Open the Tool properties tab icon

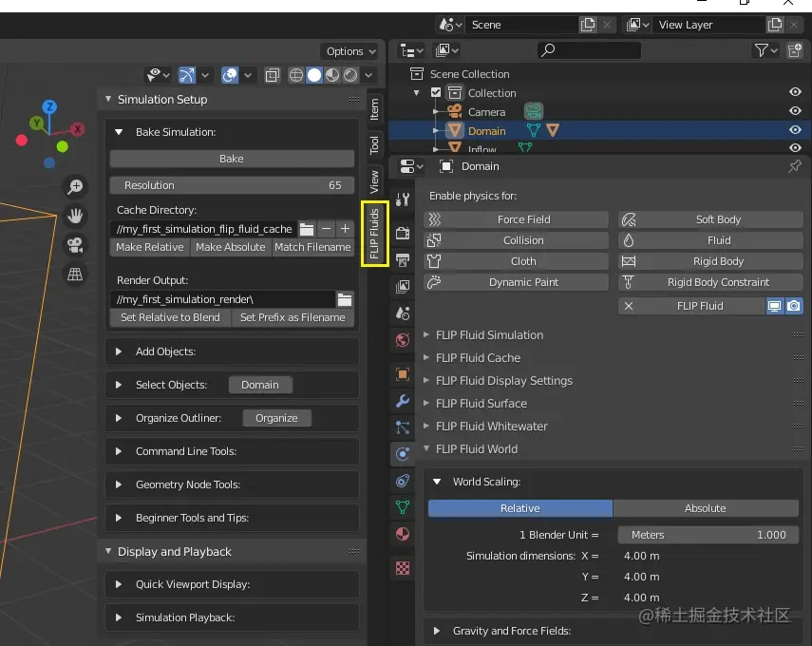tap(403, 199)
